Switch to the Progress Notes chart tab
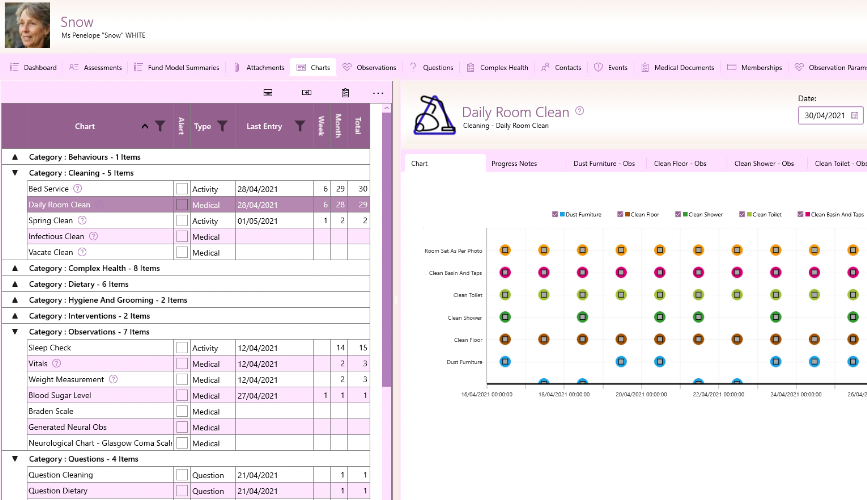Image resolution: width=867 pixels, height=500 pixels. point(514,164)
